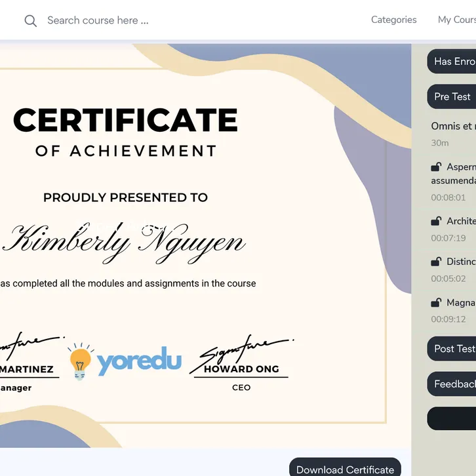Click unlock icon beside Archite lesson
The width and height of the screenshot is (476, 476).
pyautogui.click(x=436, y=221)
